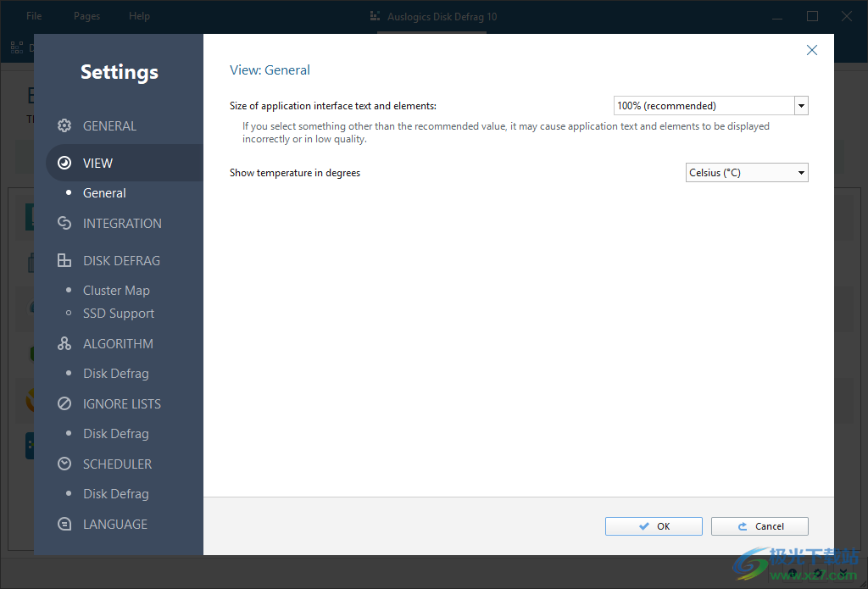Open the ALGORITHM settings section

[x=118, y=343]
